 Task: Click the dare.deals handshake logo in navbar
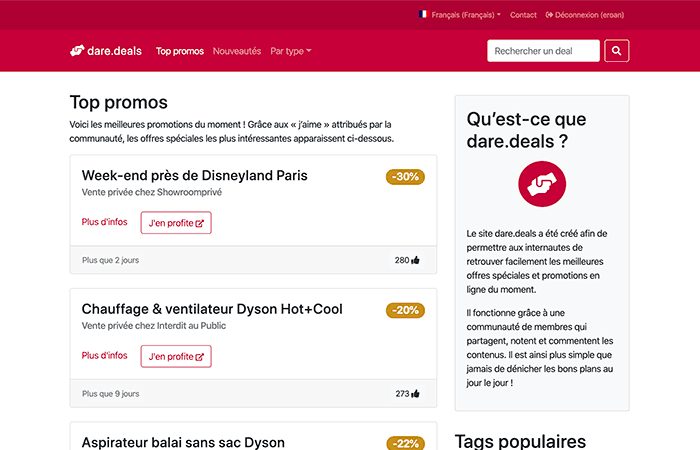[77, 51]
